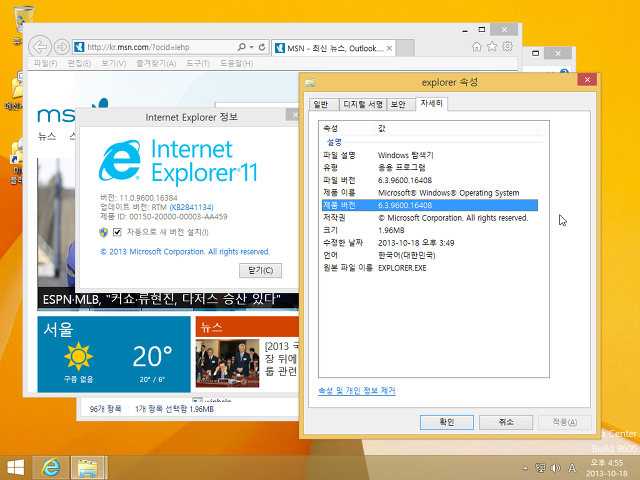Click the IE home icon

477,47
